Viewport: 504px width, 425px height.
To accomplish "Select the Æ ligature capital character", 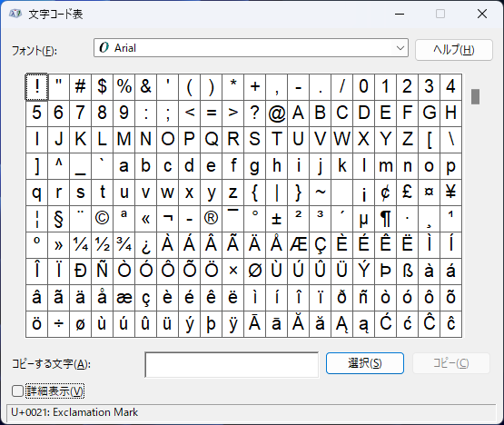I will click(299, 245).
